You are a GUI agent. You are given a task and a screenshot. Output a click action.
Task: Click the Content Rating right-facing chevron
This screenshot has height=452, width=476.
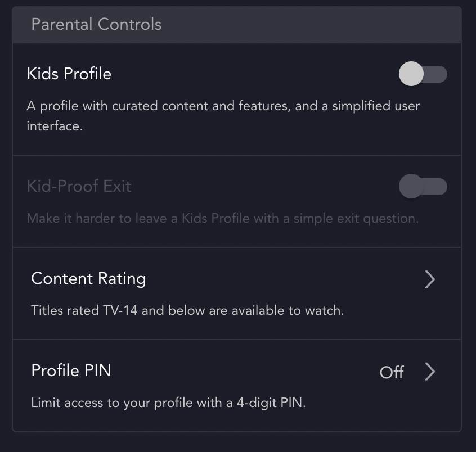(x=430, y=279)
